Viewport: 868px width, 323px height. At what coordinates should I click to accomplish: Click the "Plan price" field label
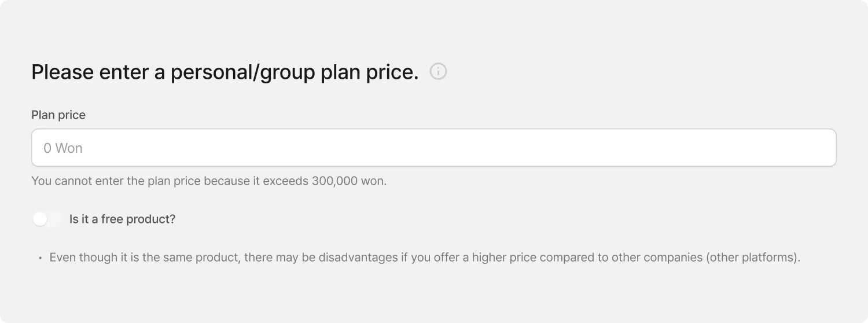point(58,115)
